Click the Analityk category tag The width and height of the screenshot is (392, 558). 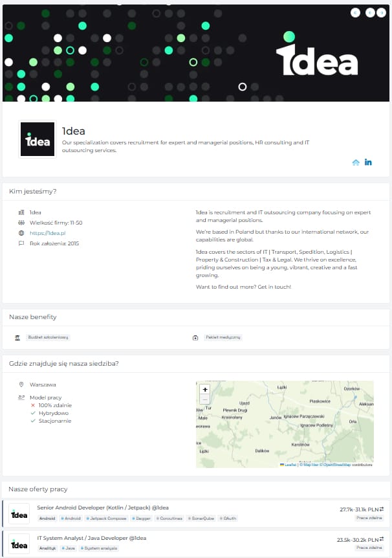click(x=47, y=548)
